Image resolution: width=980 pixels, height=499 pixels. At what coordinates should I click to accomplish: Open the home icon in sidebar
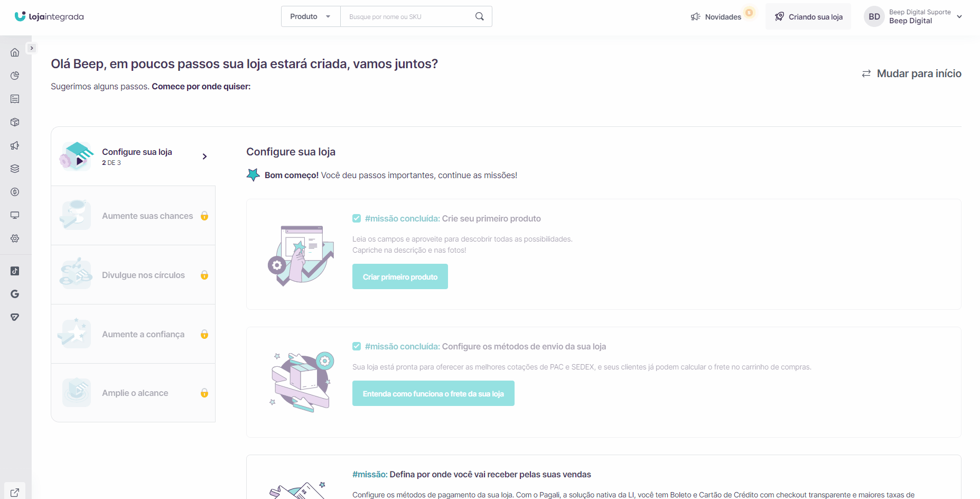pos(15,52)
